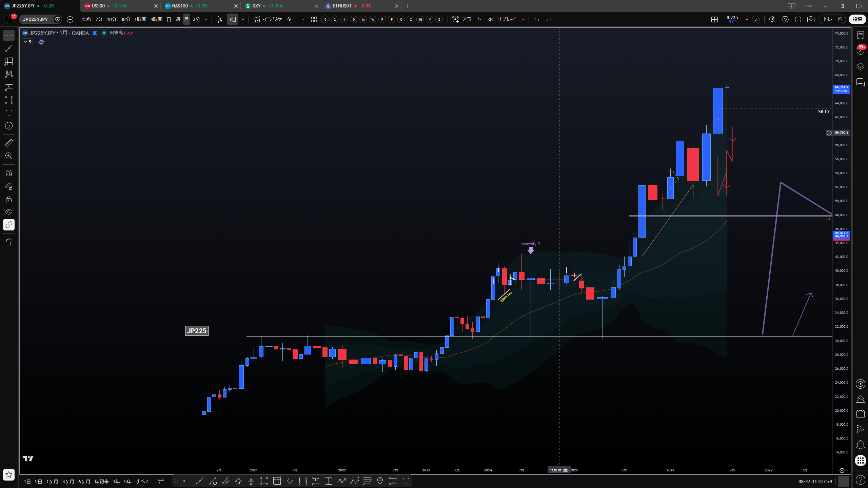Open the go to date calendar icon
Screen dimensions: 868x488
[161, 482]
